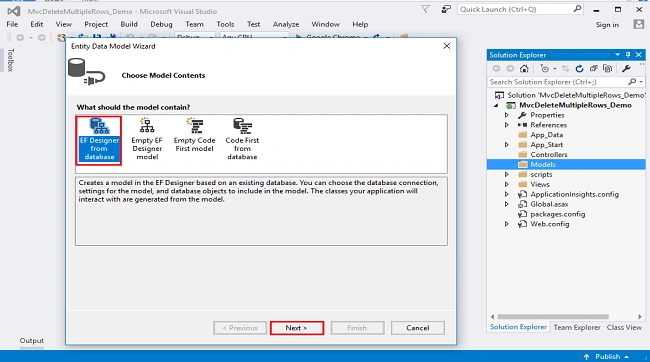Open the Edit menu
Screen dimensions: 650x362
37,24
